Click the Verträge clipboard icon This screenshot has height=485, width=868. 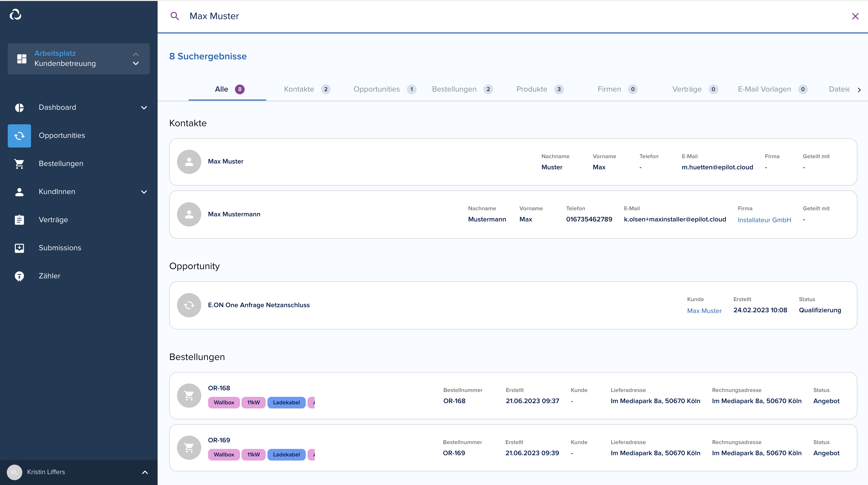coord(20,220)
